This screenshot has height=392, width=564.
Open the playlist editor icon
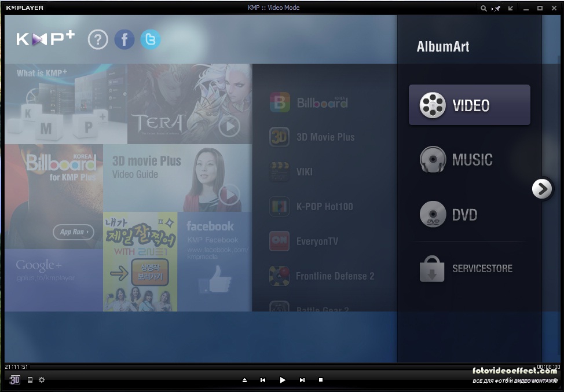click(30, 380)
